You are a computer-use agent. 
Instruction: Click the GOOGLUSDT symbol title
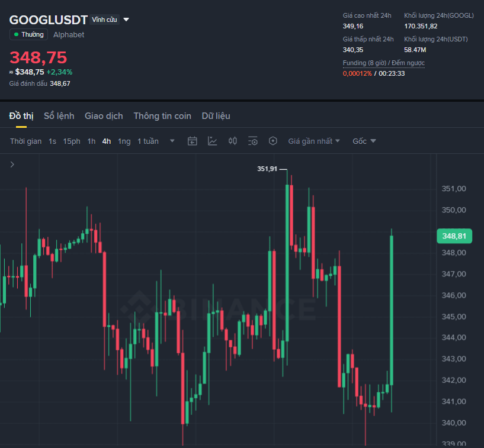point(49,20)
